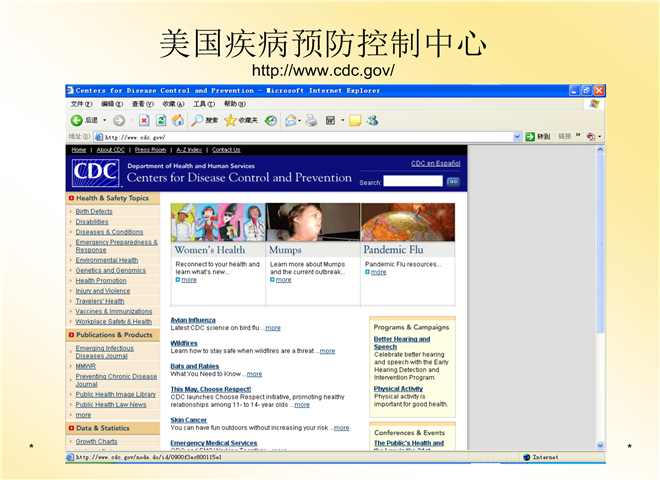Open the dropdown arrow next to Edit icon
Screen dimensions: 660x480
342,121
